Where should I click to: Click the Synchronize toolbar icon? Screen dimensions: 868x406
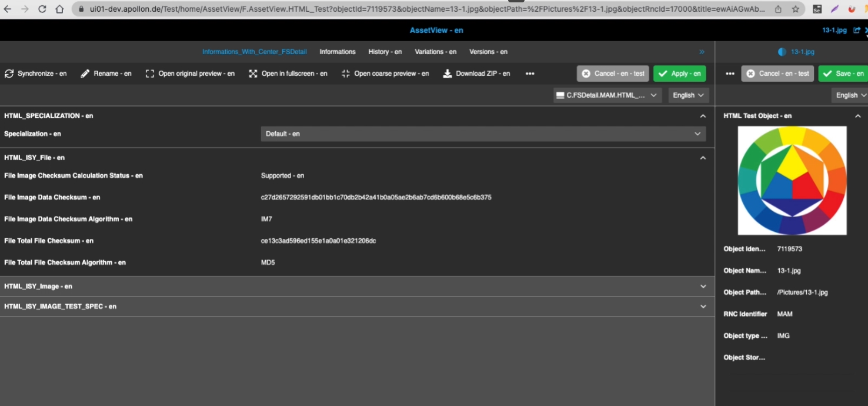coord(9,74)
